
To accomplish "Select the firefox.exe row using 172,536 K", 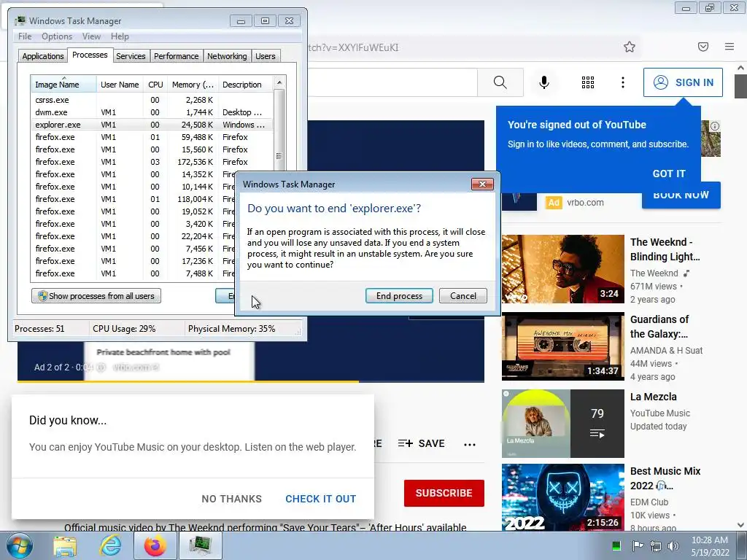I will tap(152, 162).
